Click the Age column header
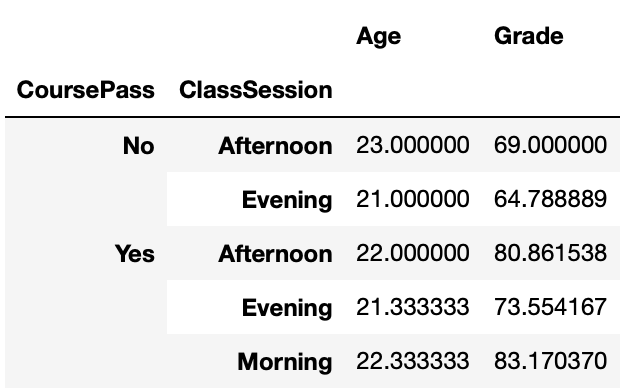The image size is (622, 390). click(378, 37)
